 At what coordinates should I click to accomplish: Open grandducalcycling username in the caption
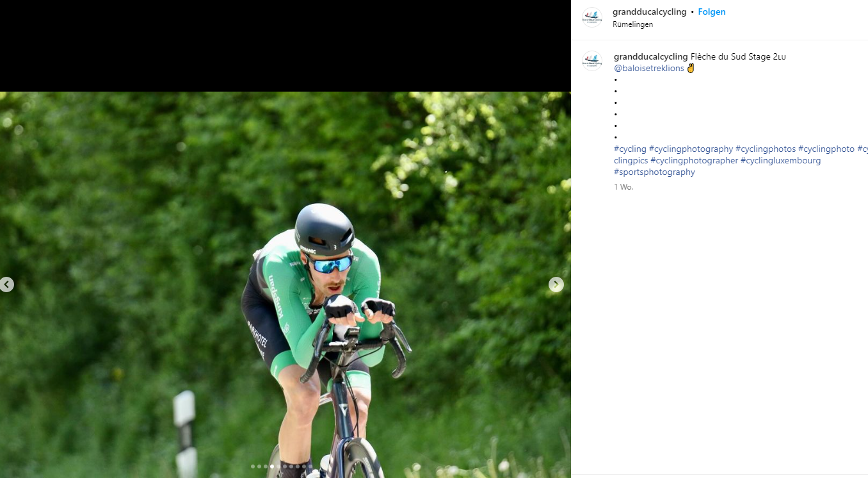tap(650, 56)
